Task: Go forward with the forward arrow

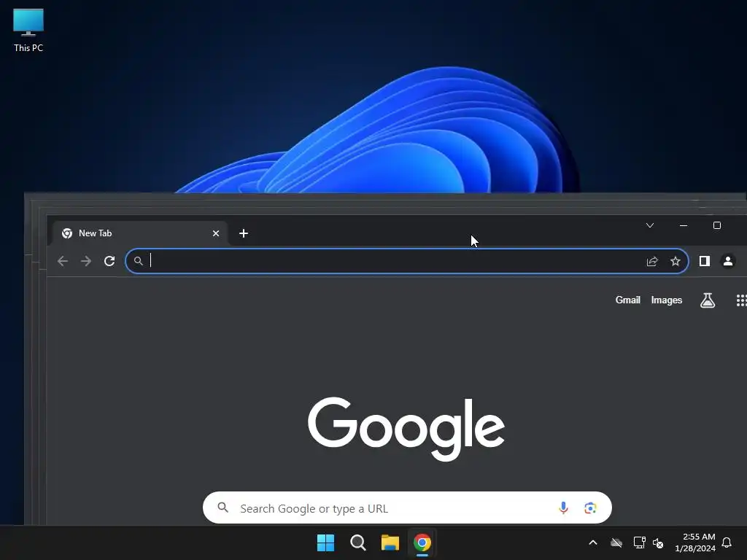Action: (x=86, y=261)
